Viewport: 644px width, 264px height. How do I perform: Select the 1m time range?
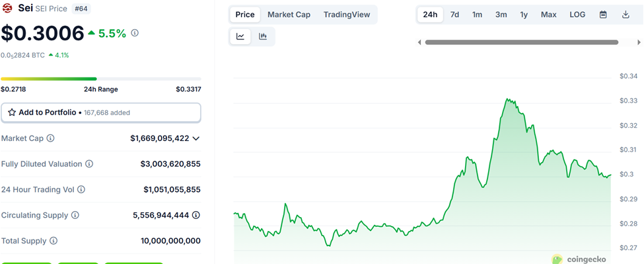click(477, 15)
